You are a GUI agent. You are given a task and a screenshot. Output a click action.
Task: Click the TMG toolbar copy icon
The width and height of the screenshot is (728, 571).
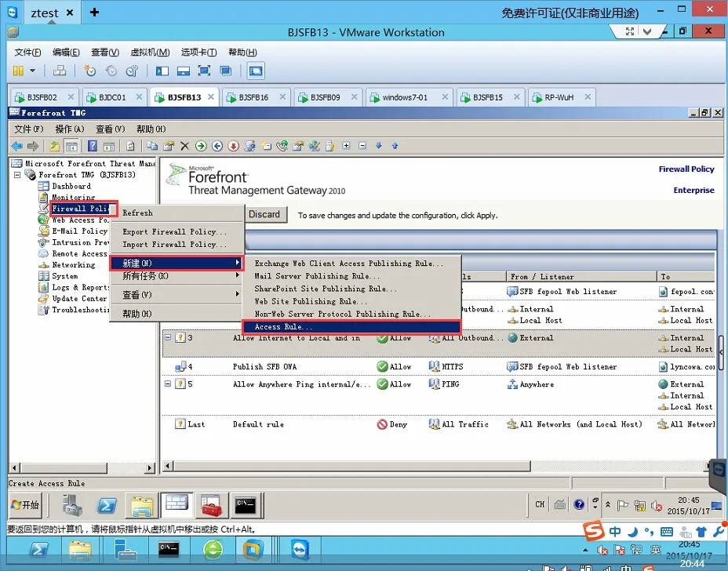pos(152,146)
